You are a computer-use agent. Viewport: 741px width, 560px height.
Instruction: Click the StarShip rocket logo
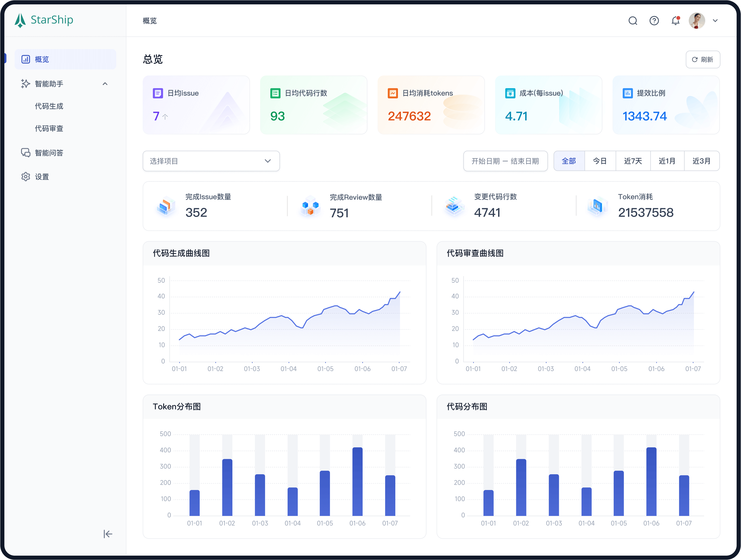click(20, 20)
